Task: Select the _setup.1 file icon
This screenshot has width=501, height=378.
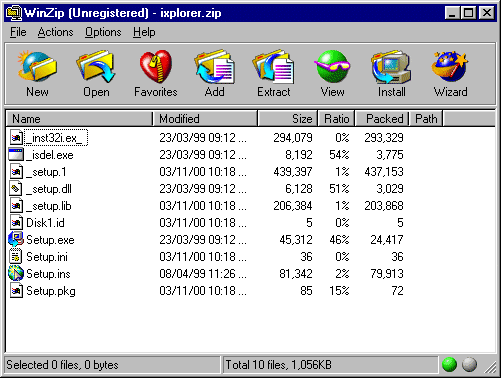Action: pyautogui.click(x=16, y=172)
